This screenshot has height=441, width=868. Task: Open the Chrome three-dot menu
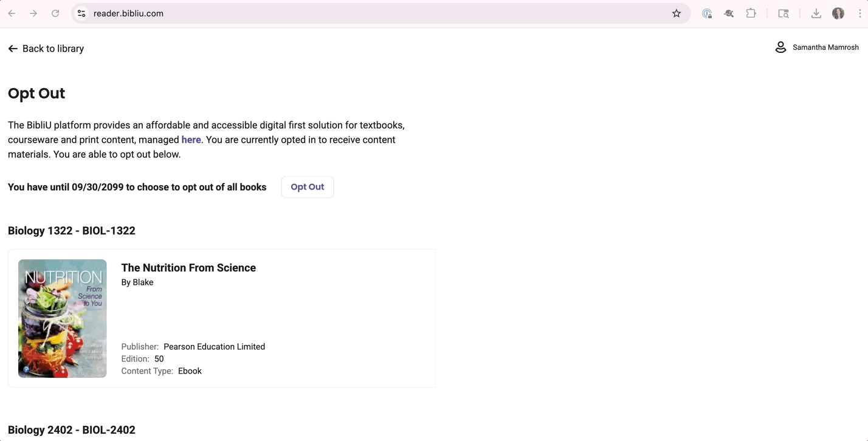pos(860,13)
